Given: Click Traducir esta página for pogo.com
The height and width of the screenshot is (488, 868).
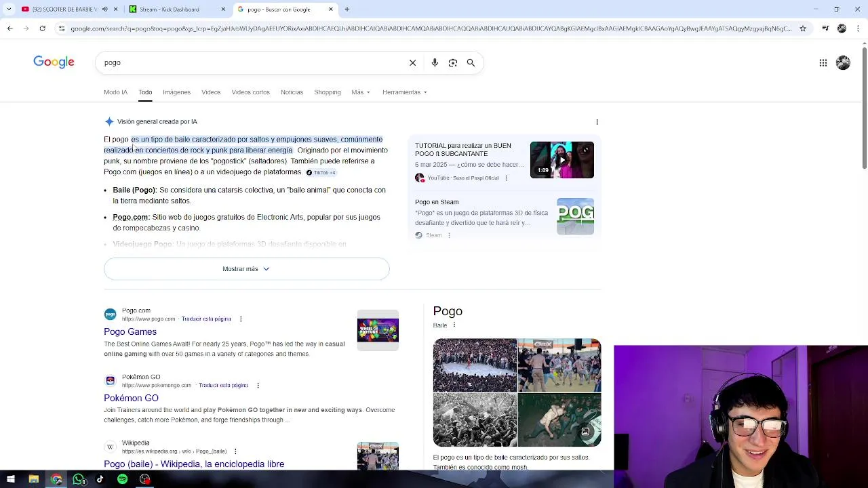Looking at the screenshot, I should click(x=206, y=319).
